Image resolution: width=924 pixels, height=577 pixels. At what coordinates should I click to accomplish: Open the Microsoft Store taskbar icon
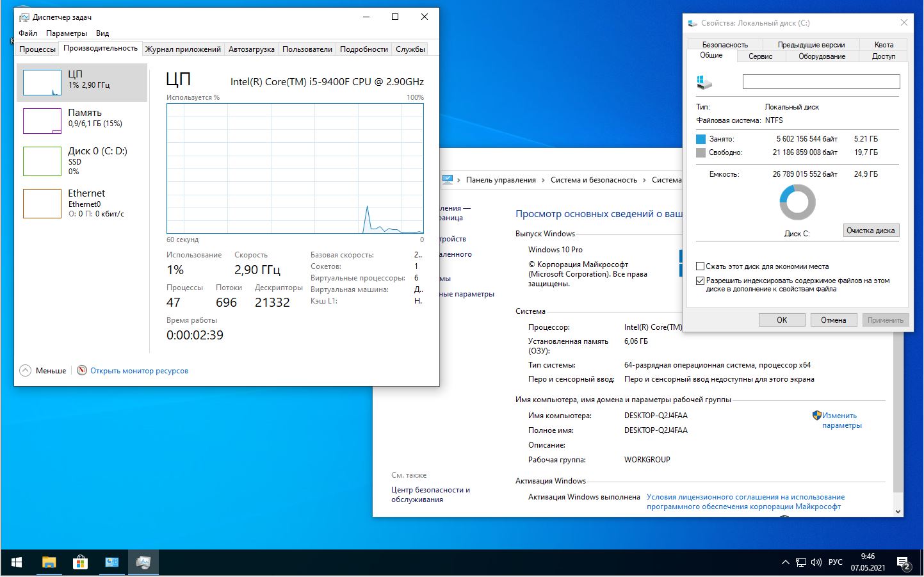[80, 562]
